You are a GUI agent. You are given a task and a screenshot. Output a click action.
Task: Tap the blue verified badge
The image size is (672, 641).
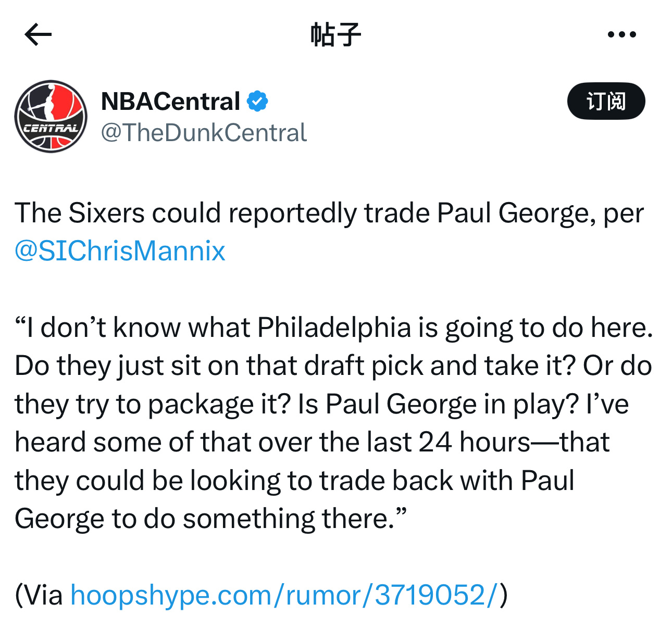[257, 101]
